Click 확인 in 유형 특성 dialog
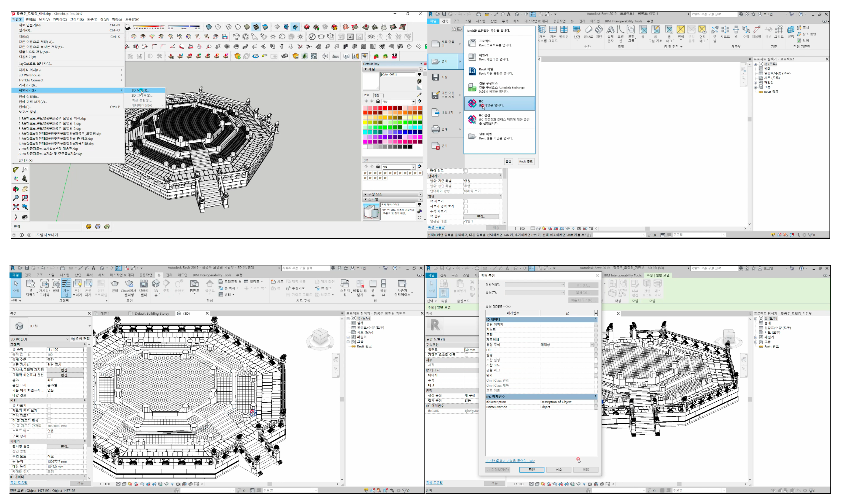Viewport: 842px width, 504px height. tap(531, 470)
